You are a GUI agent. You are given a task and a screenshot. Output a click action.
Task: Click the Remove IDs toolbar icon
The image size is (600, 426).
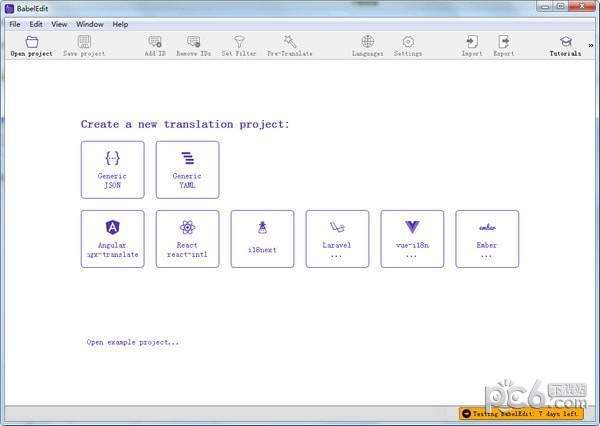[193, 45]
